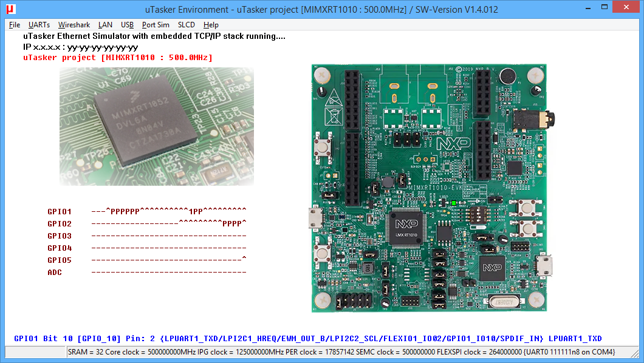Minimize the uTasker Environment window
Screen dimensions: 644x363
pyautogui.click(x=588, y=8)
